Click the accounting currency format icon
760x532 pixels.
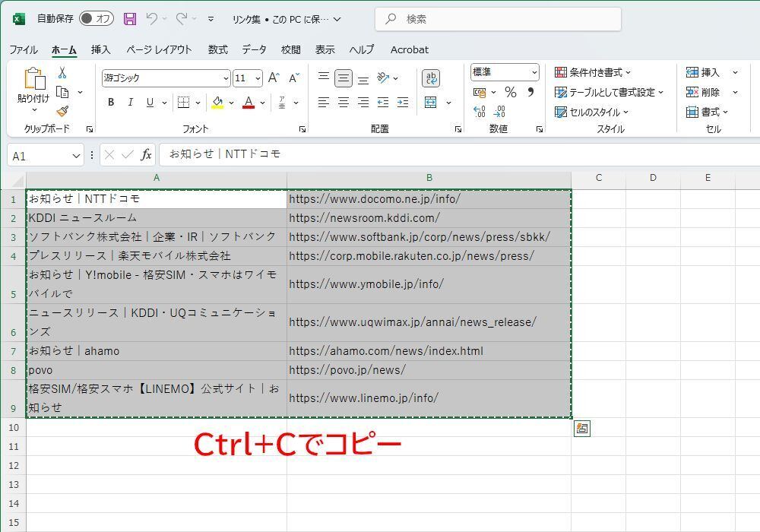[480, 91]
